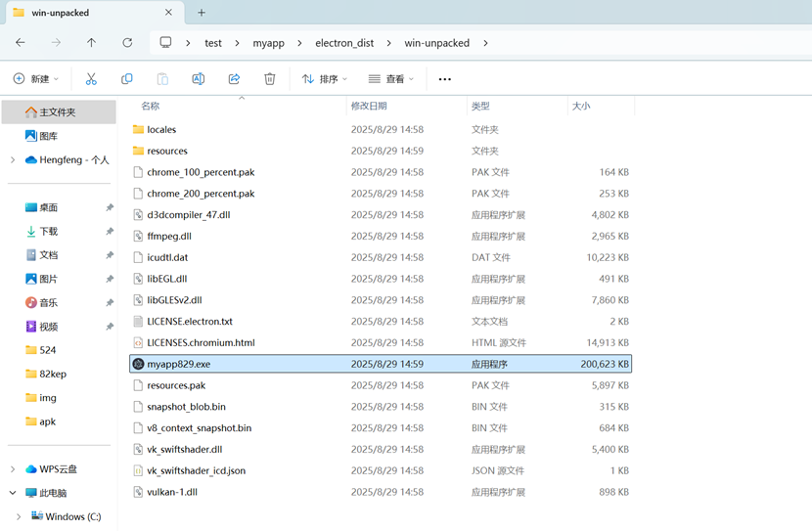Screen dimensions: 812x531
Task: Sort by 大小 column header
Action: 581,106
